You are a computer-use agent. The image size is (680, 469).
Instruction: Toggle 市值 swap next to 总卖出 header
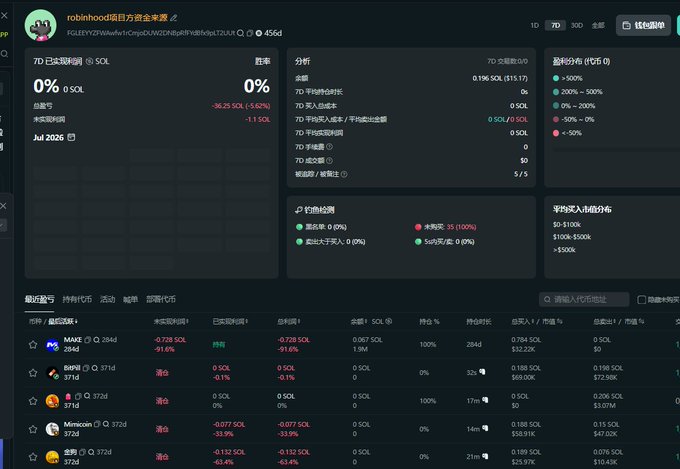(x=641, y=321)
